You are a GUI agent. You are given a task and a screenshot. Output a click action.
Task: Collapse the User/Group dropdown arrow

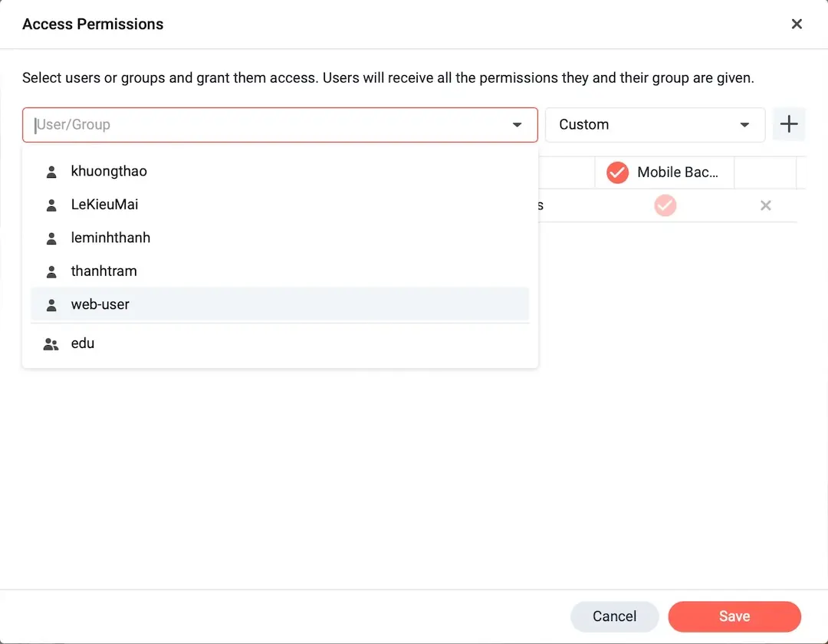click(517, 125)
